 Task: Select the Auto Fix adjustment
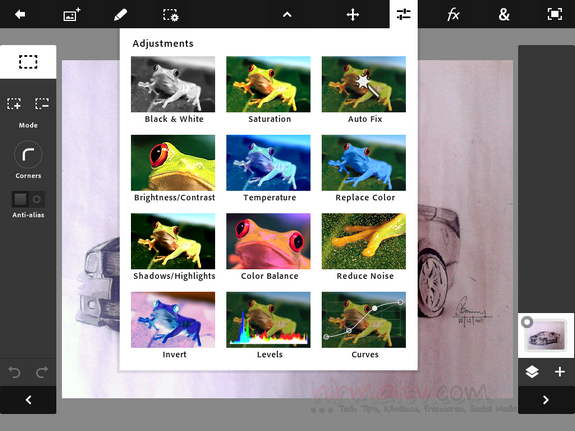click(364, 90)
